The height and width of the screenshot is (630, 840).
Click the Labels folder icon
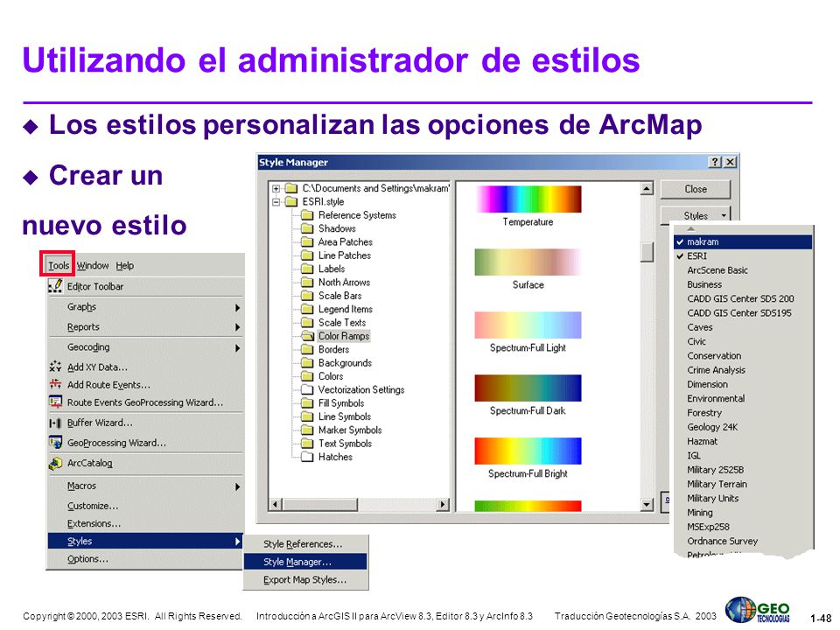(307, 269)
